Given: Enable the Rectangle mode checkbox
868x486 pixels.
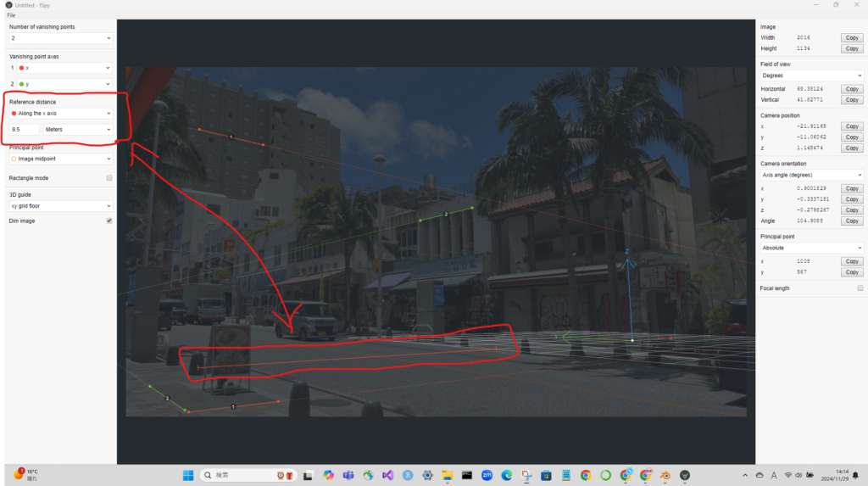Looking at the screenshot, I should (108, 178).
